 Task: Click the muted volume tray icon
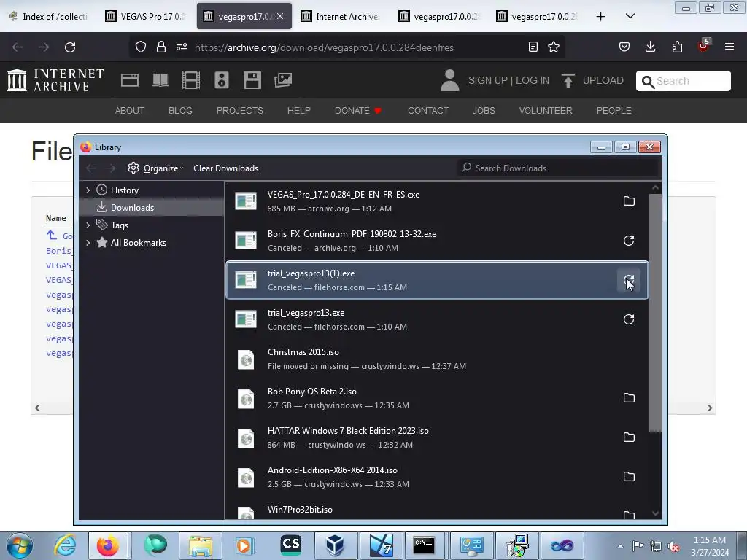673,546
